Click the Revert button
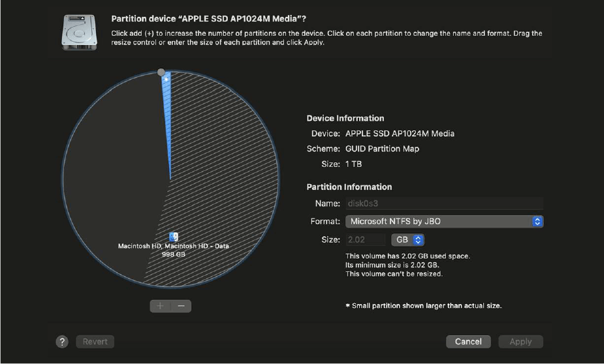The width and height of the screenshot is (604, 364). [95, 342]
